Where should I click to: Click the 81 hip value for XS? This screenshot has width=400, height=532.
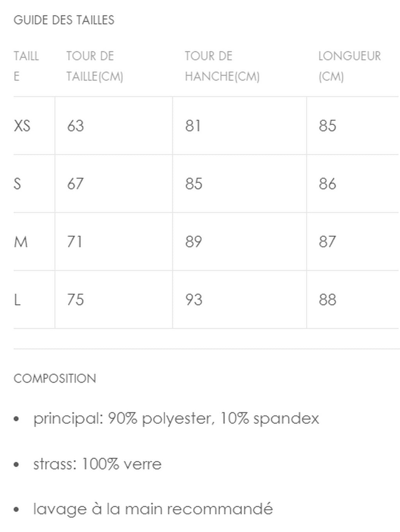tap(193, 126)
